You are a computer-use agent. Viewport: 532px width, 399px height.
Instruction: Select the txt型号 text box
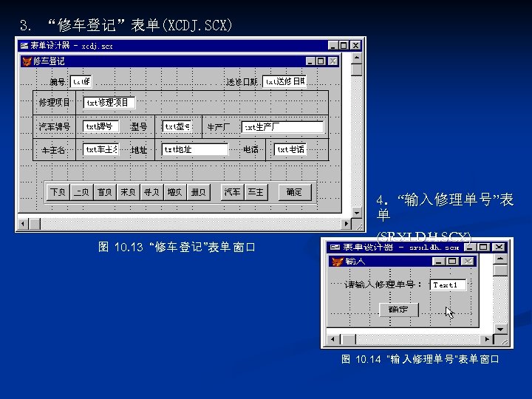(177, 126)
